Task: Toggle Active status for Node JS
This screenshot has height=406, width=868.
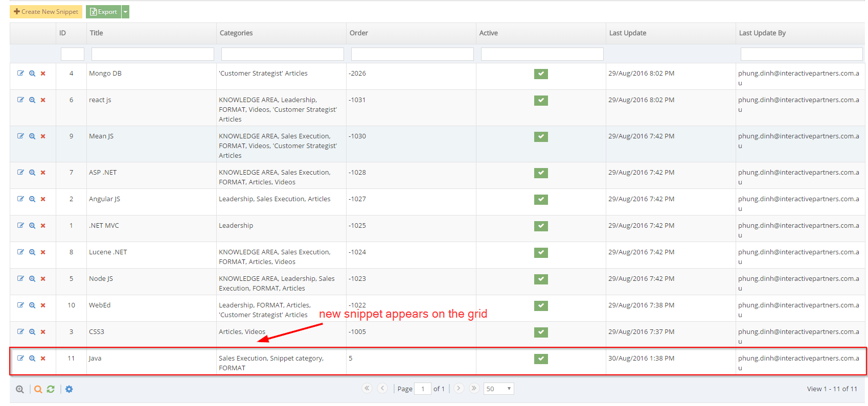Action: [x=541, y=279]
